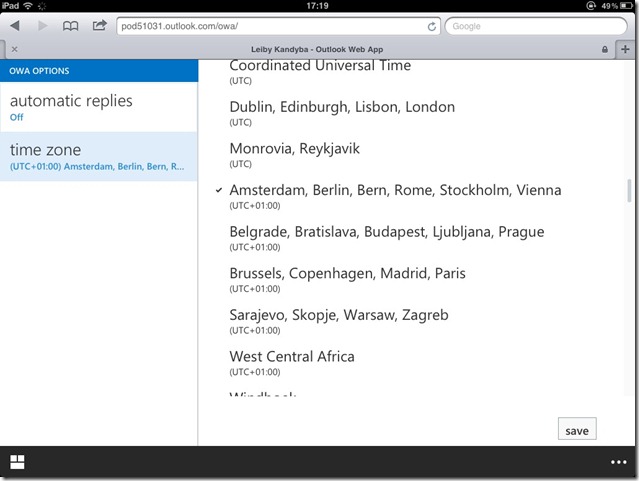This screenshot has width=639, height=481.
Task: Open the more options ellipsis menu
Action: pyautogui.click(x=618, y=462)
